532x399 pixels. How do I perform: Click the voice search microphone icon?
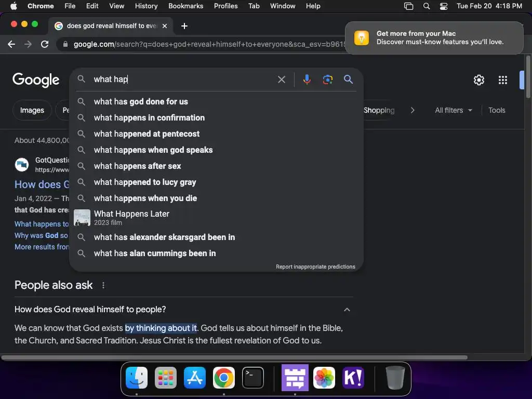[x=307, y=79]
